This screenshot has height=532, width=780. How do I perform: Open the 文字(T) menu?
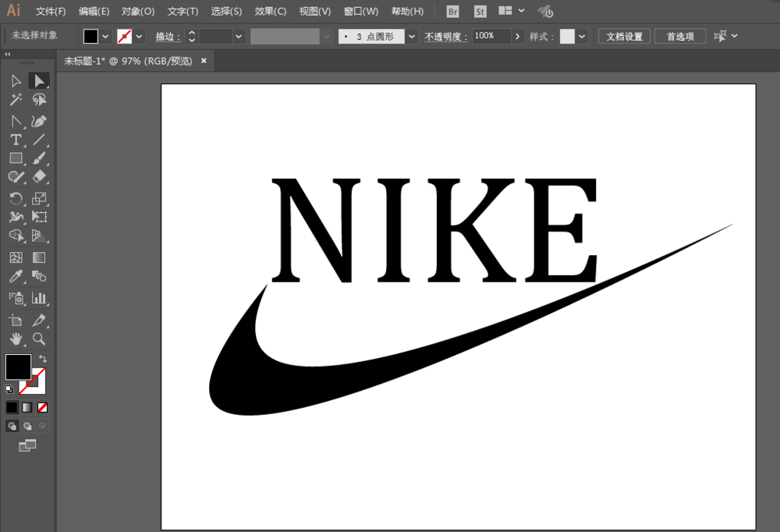[x=183, y=12]
